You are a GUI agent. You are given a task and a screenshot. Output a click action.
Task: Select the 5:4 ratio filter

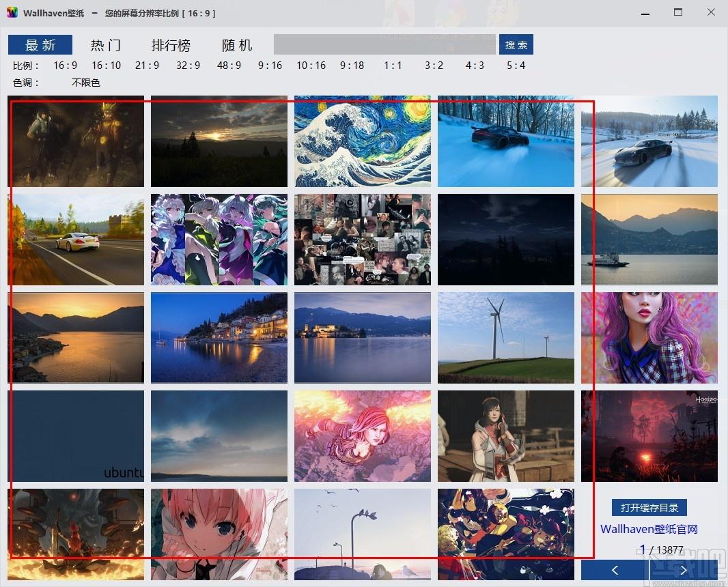click(x=516, y=66)
